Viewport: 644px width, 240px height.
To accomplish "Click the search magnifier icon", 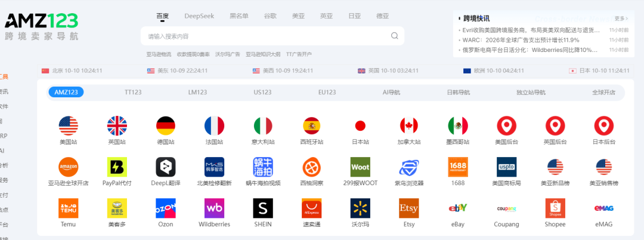I will coord(394,36).
